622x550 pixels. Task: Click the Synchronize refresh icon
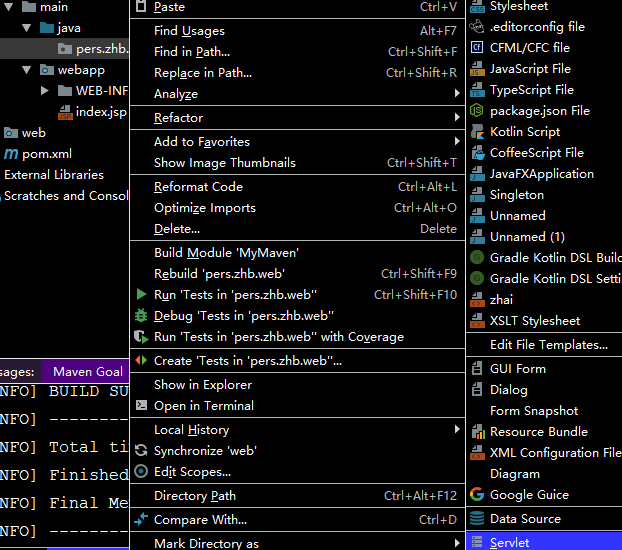pos(141,450)
